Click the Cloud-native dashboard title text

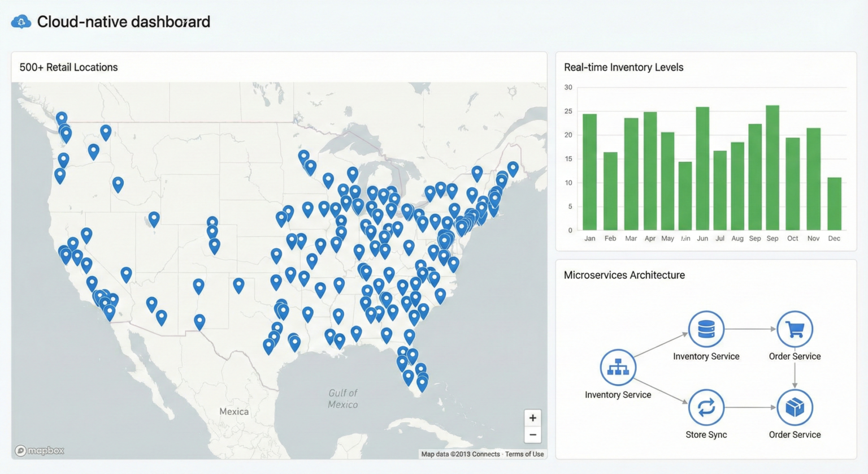click(123, 21)
